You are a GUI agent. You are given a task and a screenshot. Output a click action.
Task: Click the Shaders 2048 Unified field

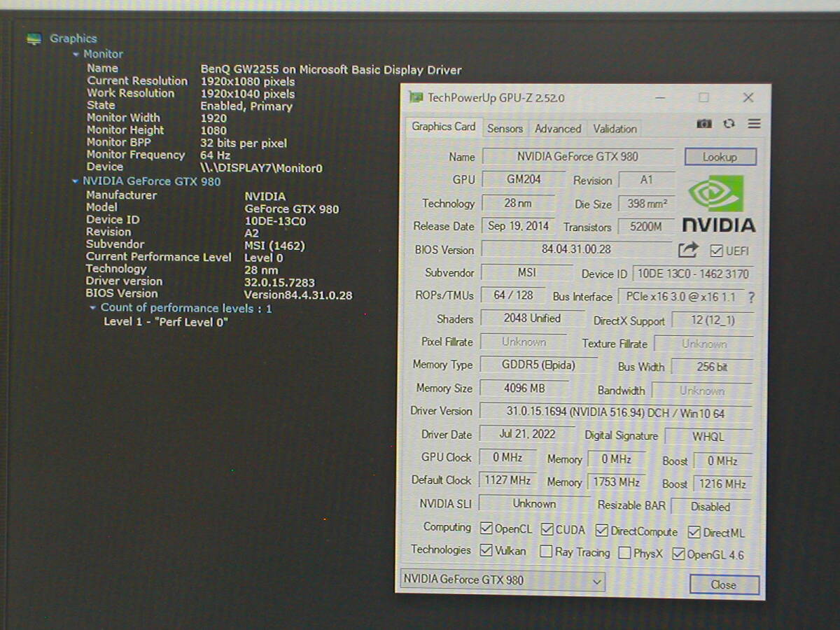tap(532, 318)
